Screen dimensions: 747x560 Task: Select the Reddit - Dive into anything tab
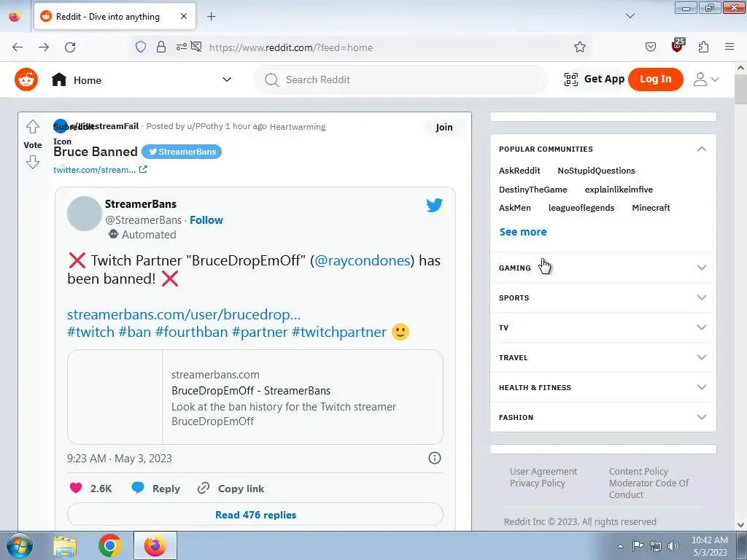(x=115, y=16)
